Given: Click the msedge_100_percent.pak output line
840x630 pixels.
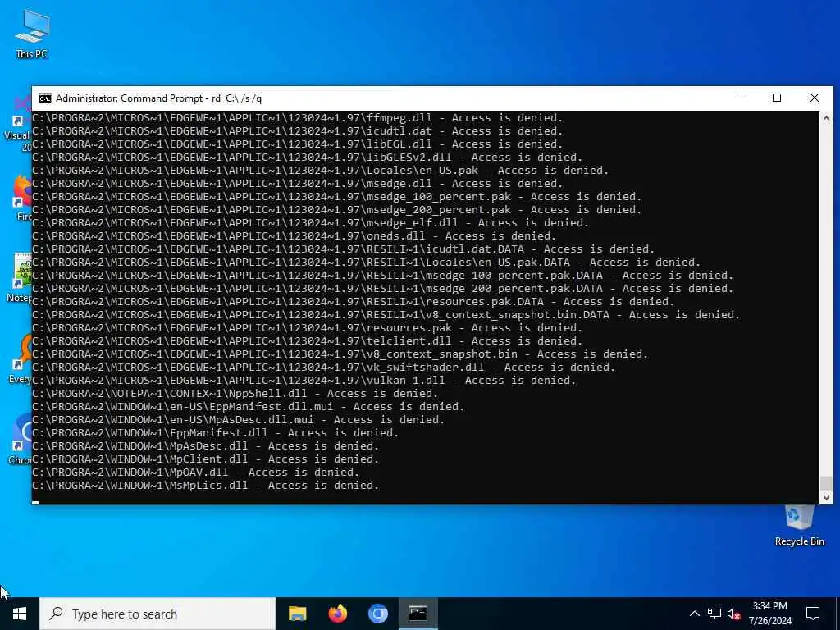Looking at the screenshot, I should 336,197.
